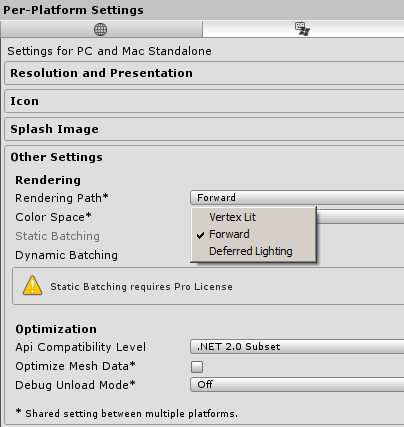
Task: Open the Debug Unload Mode dropdown
Action: [x=297, y=385]
